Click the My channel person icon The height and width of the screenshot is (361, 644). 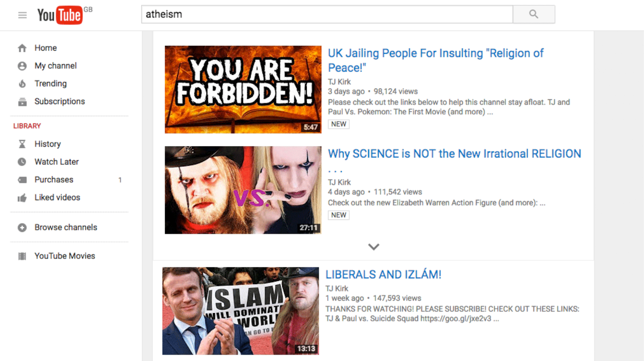tap(22, 66)
